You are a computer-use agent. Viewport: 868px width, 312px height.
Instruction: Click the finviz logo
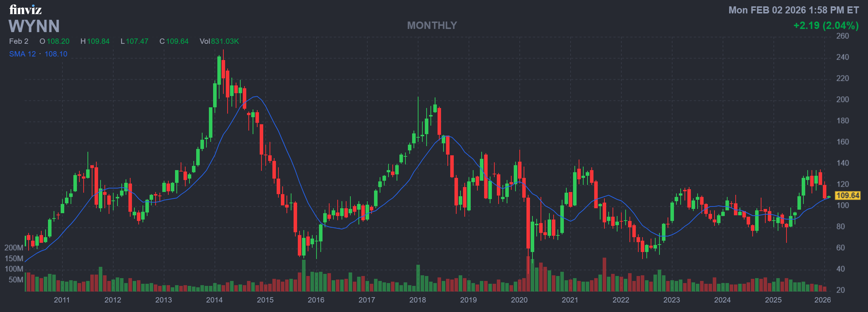[25, 10]
